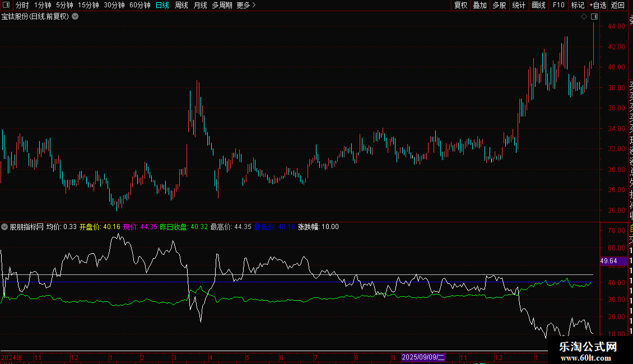The width and height of the screenshot is (633, 364).
Task: Select the 60分钟 period tab
Action: (139, 5)
